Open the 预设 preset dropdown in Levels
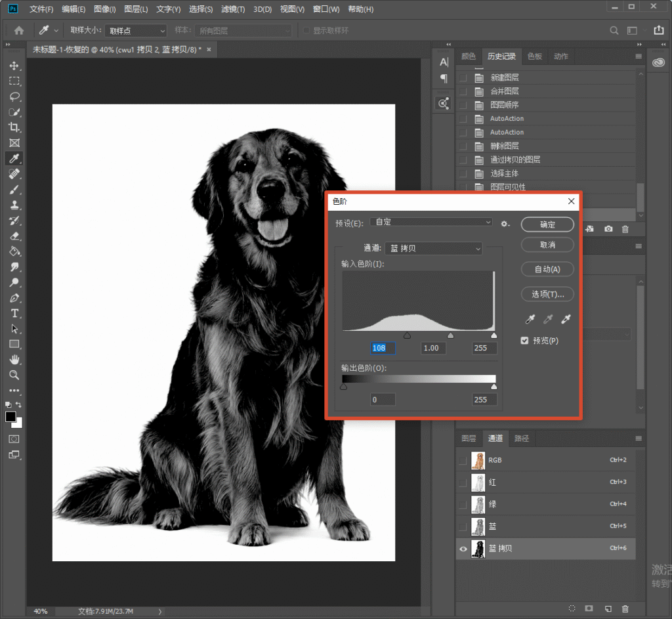 click(x=430, y=222)
